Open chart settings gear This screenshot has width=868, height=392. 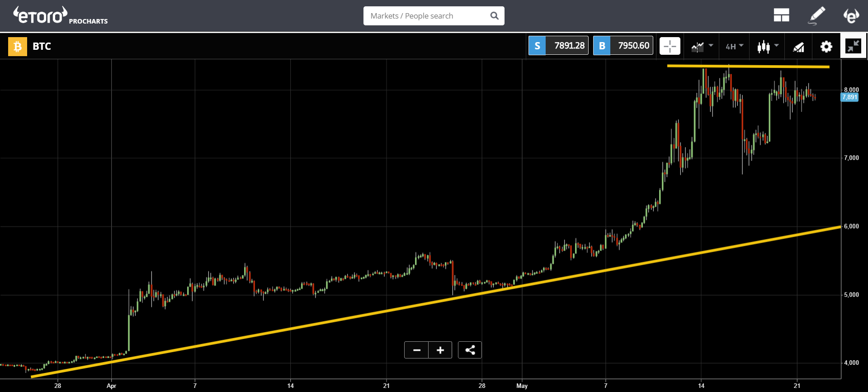[826, 46]
